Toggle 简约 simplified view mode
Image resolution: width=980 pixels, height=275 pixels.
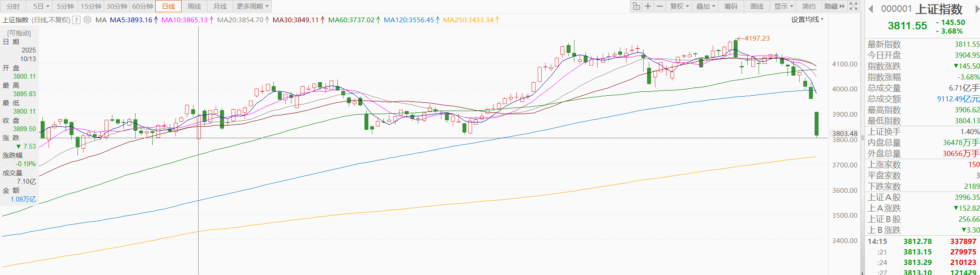click(808, 6)
